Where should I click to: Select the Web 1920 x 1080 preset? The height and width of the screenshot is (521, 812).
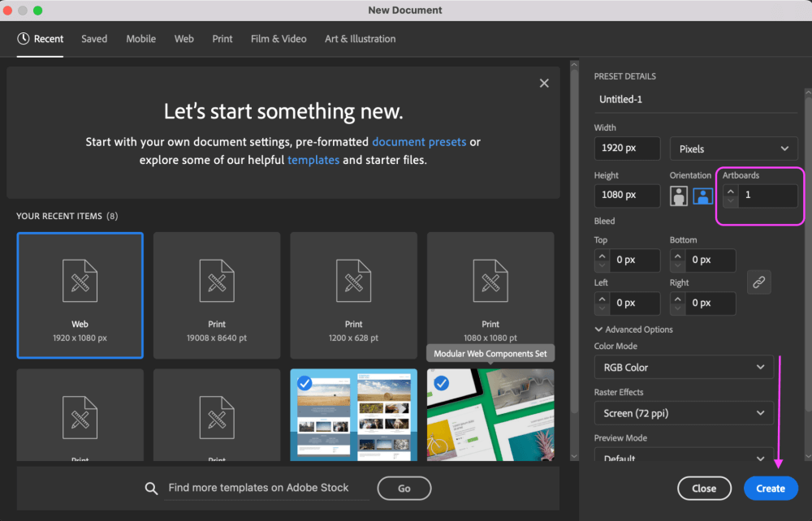pos(80,295)
